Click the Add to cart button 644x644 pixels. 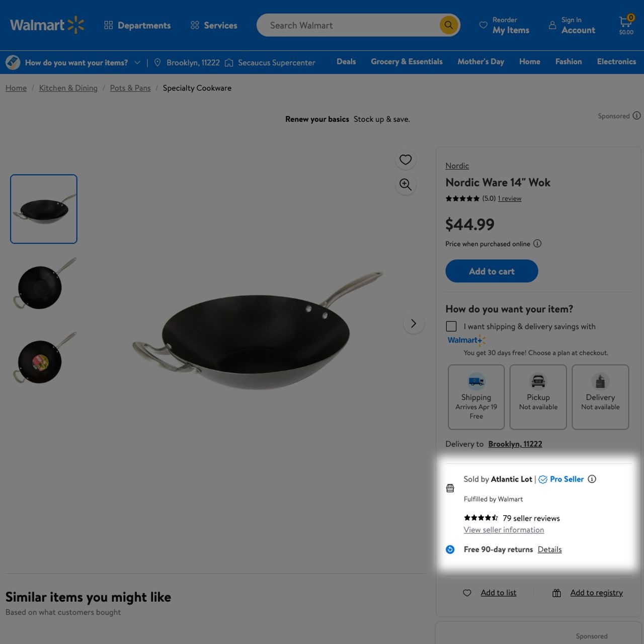pos(492,271)
